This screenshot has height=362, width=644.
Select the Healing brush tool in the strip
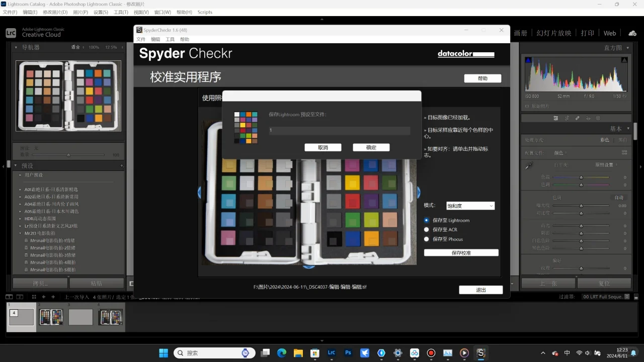coord(578,118)
